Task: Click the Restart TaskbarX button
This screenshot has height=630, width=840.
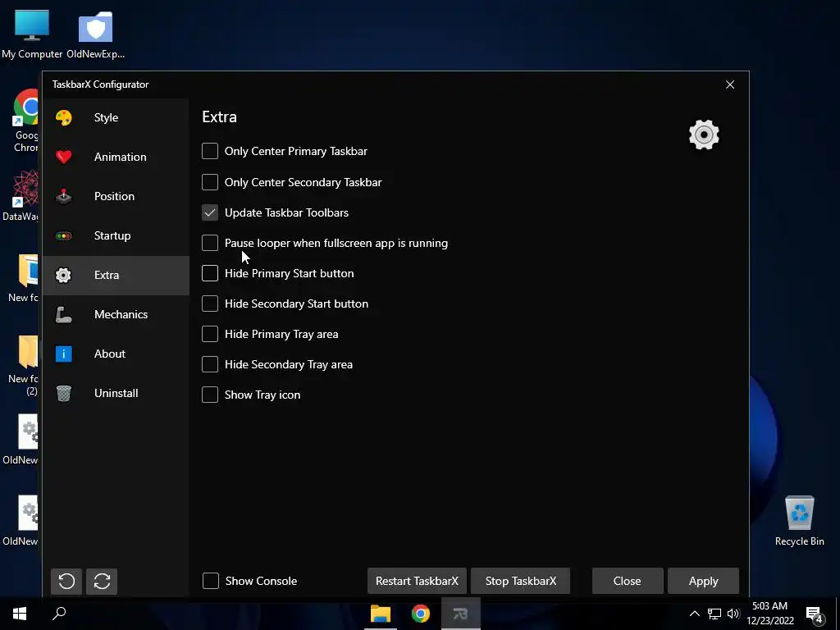Action: click(417, 581)
